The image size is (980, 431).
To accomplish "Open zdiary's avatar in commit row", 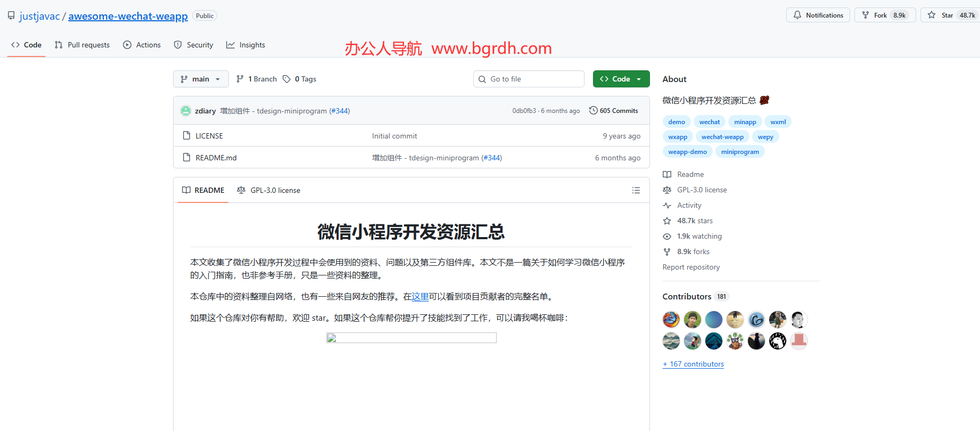I will 186,111.
